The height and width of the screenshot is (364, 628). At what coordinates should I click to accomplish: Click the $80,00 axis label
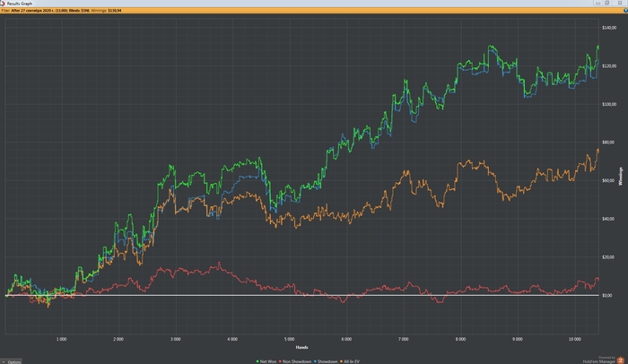[x=608, y=143]
